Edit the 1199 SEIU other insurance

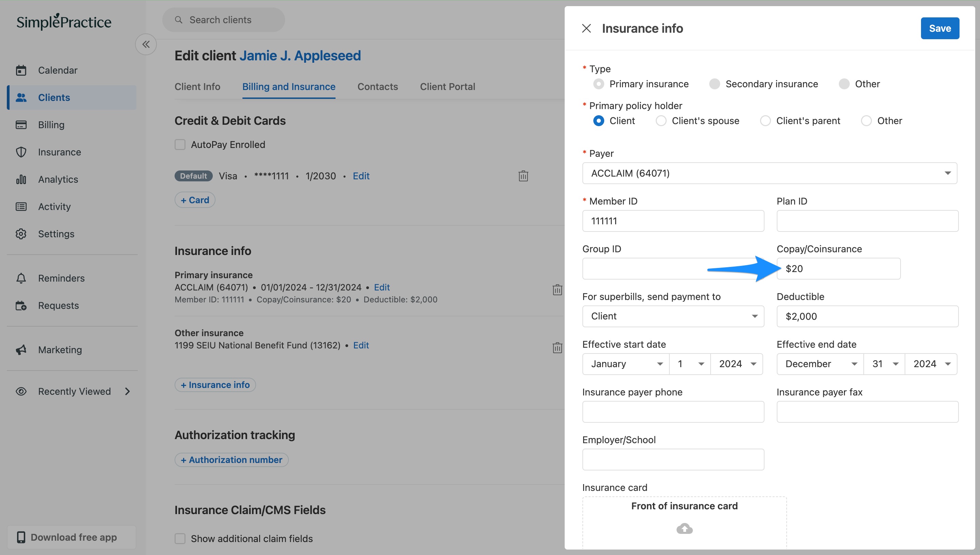[x=361, y=345]
